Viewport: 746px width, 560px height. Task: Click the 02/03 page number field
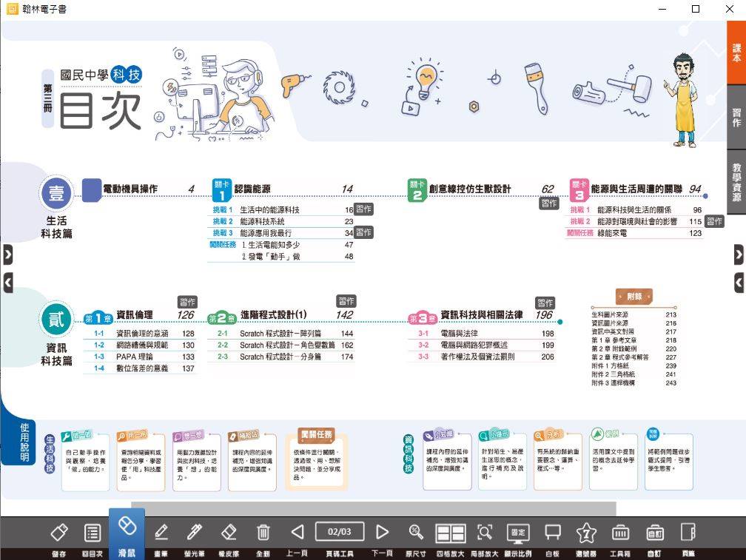[340, 531]
